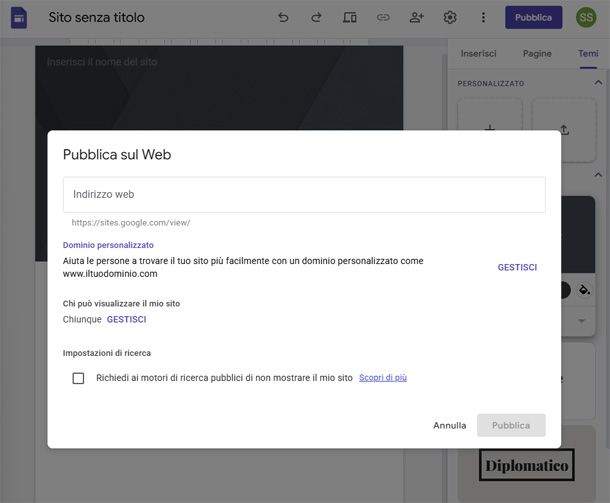
Task: Undo the last action
Action: click(283, 18)
